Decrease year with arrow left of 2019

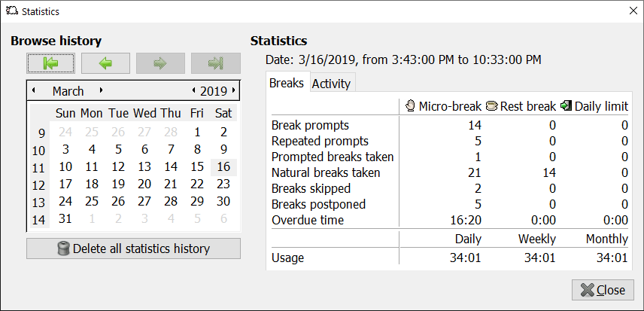tap(194, 90)
